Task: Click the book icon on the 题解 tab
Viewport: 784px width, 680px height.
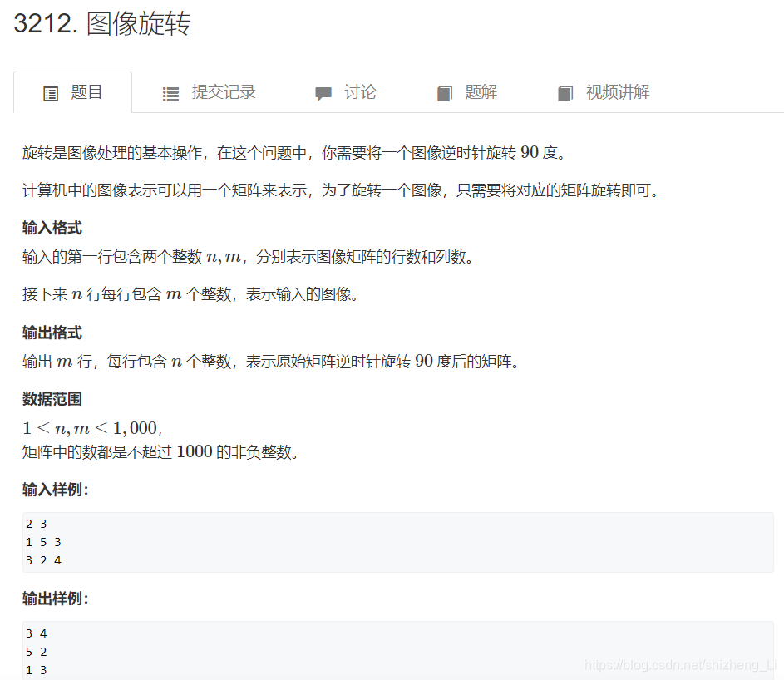Action: (445, 92)
